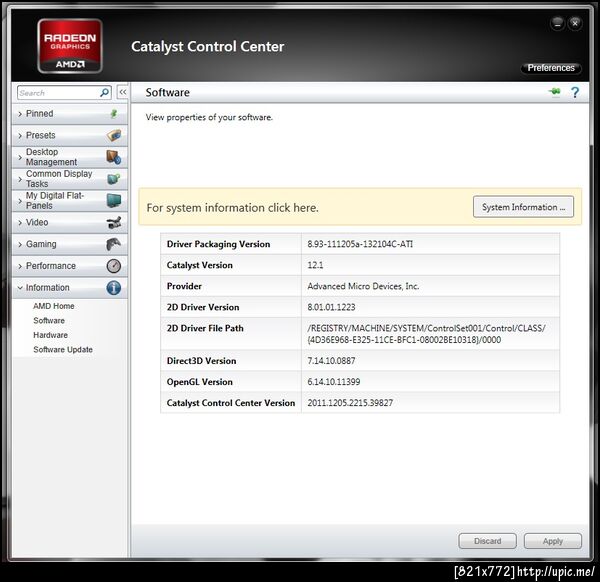The height and width of the screenshot is (582, 600).
Task: Click the Common Display Tasks icon
Action: 114,179
